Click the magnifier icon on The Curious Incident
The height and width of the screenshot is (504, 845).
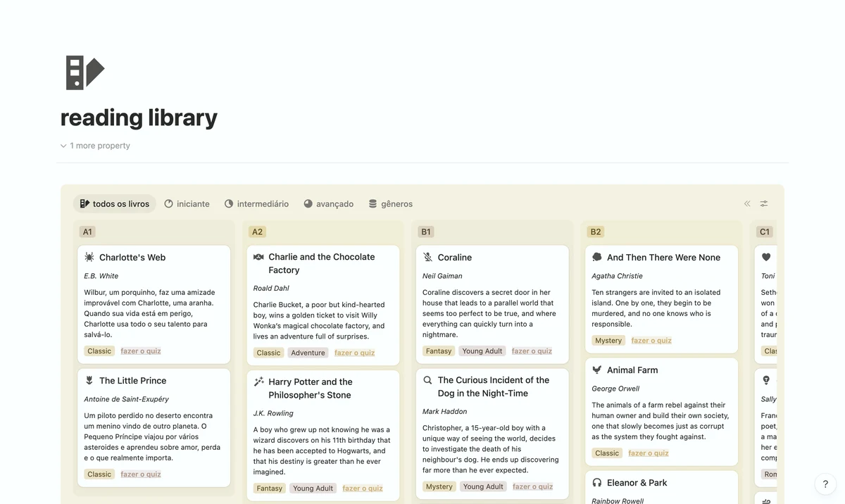pyautogui.click(x=427, y=380)
